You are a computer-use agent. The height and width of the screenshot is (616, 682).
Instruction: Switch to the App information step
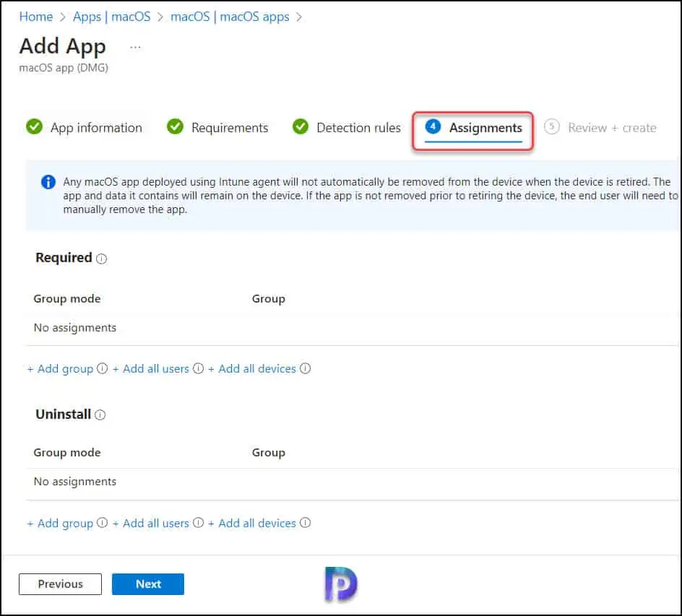pyautogui.click(x=84, y=127)
